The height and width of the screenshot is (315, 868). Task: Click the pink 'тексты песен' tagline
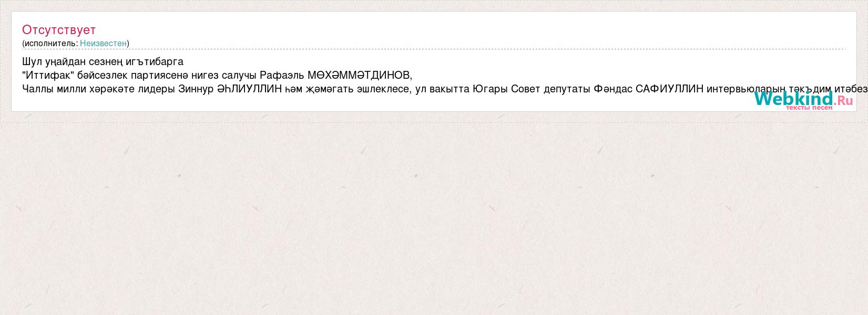809,108
